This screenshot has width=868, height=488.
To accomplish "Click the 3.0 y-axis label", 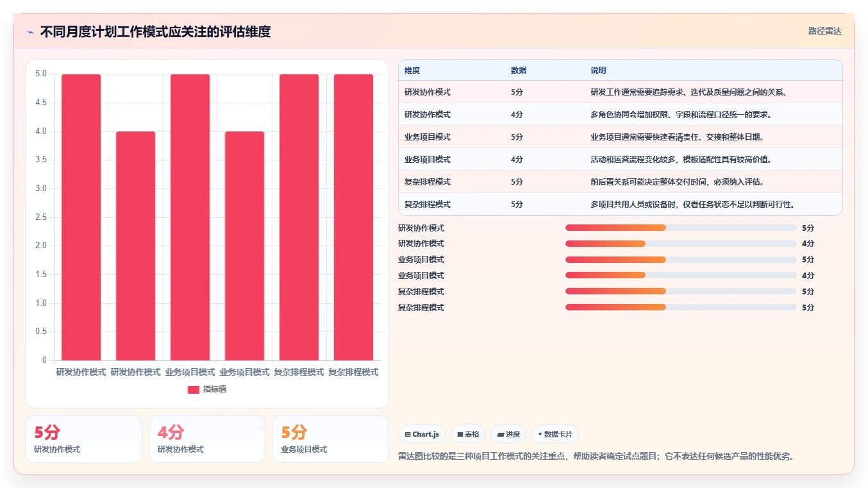I will click(40, 189).
